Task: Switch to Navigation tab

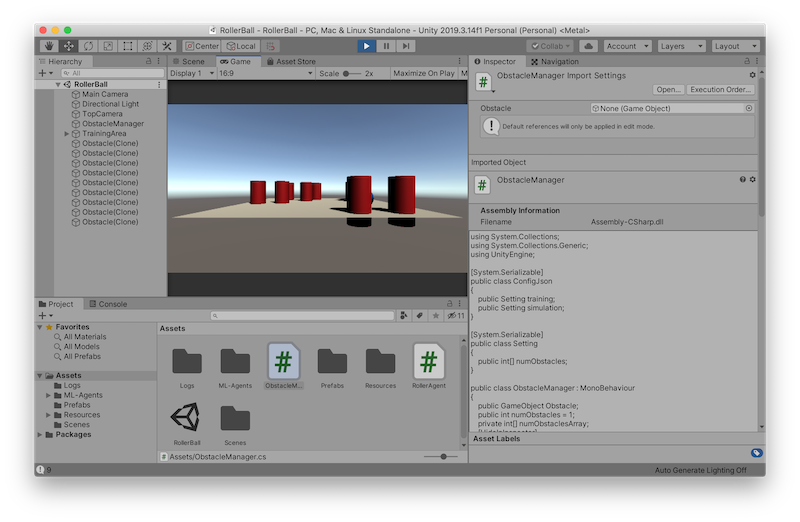Action: 555,61
